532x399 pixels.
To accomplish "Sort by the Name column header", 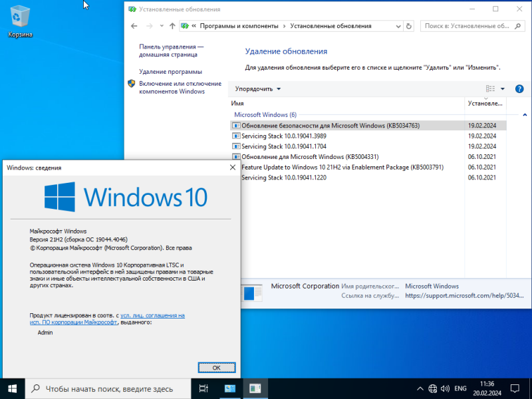I will tap(346, 103).
